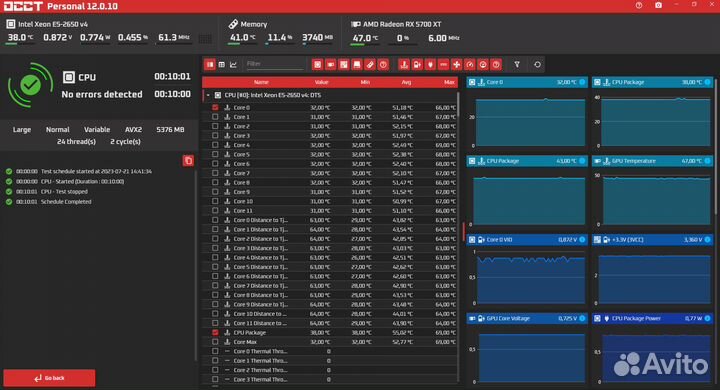Collapse the CPU [#0] Intel Xeon DTS group

tap(208, 95)
